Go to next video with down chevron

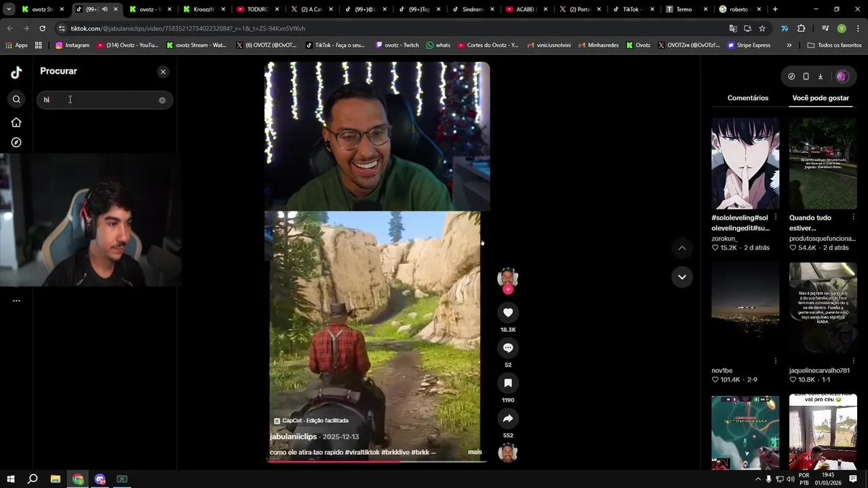(682, 277)
